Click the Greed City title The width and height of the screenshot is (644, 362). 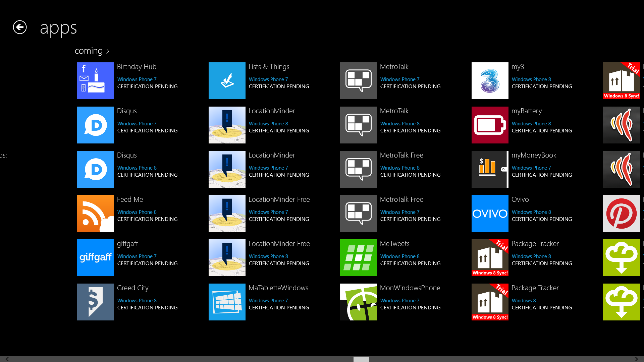(132, 288)
